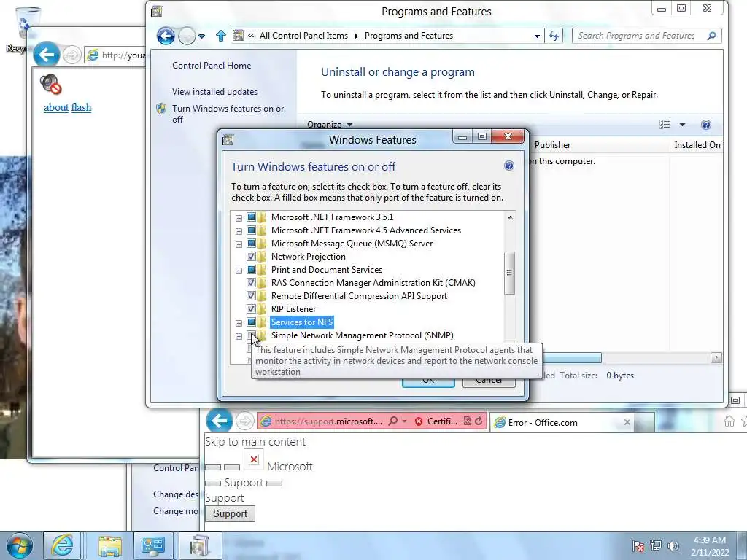Image resolution: width=747 pixels, height=560 pixels.
Task: Toggle .NET Framework 4.5 Advanced Services checkbox
Action: click(251, 230)
